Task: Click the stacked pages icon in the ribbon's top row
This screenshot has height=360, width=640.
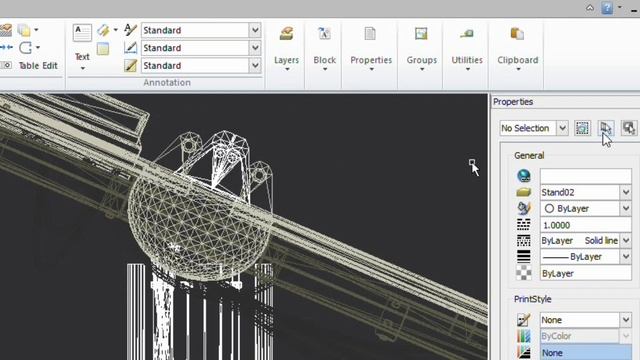Action: [x=24, y=30]
